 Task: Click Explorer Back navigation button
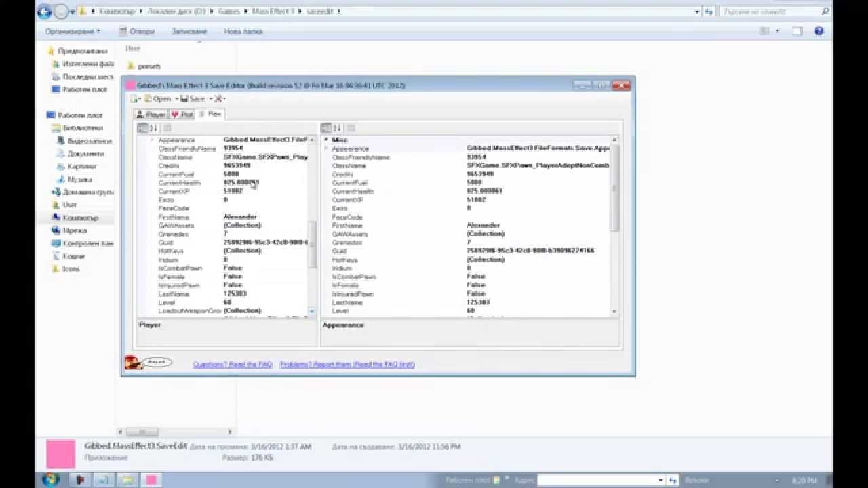44,12
